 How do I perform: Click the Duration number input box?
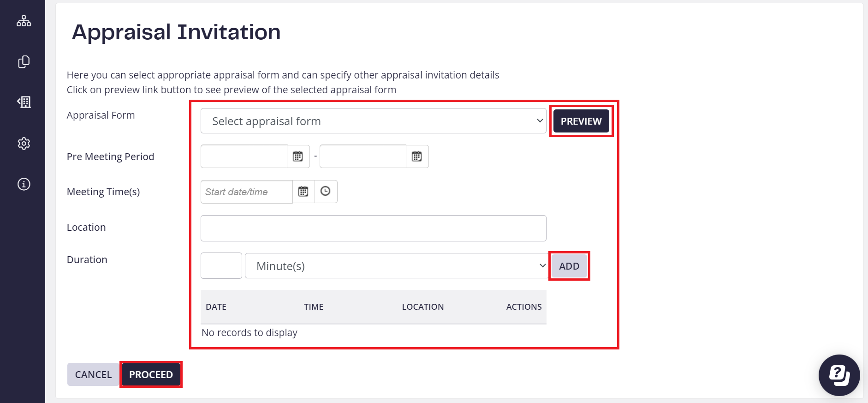point(221,266)
